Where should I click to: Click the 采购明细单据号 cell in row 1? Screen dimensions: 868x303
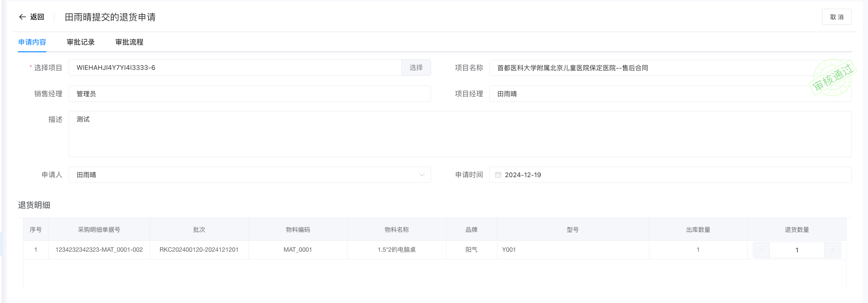[x=99, y=250]
